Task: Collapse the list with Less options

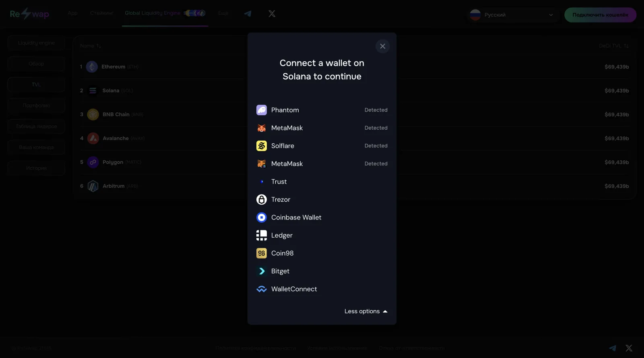Action: [x=366, y=311]
